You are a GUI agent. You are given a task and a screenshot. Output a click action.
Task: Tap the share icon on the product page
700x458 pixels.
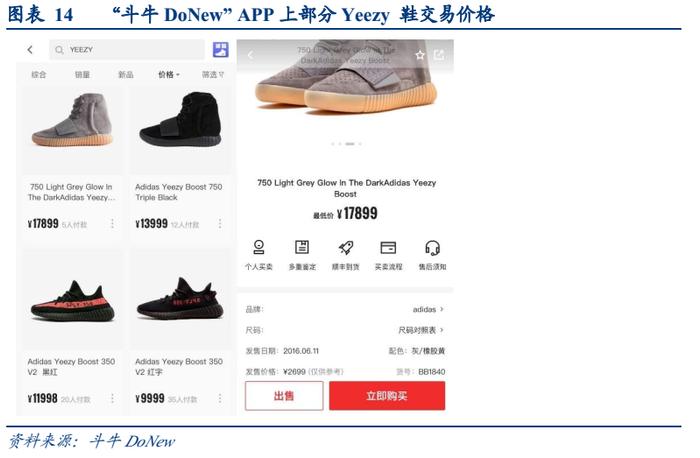pyautogui.click(x=439, y=54)
